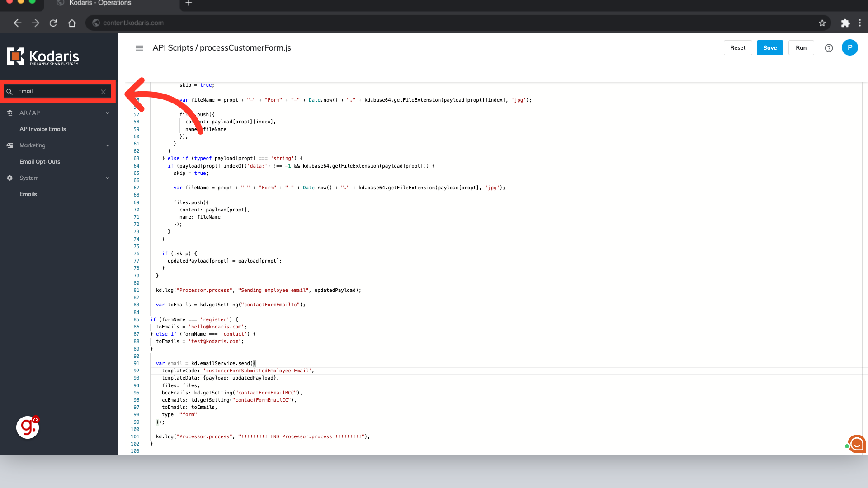Click the Save button
The width and height of the screenshot is (868, 488).
click(769, 48)
